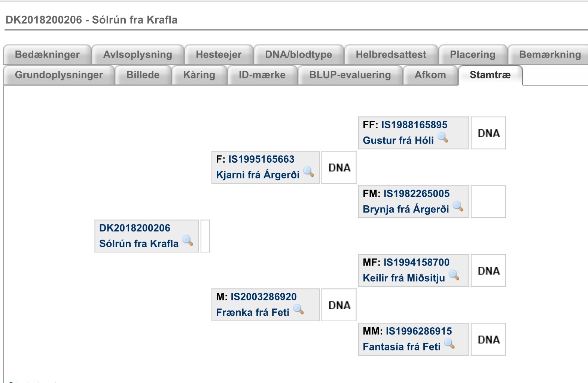The width and height of the screenshot is (588, 383).
Task: Open the Frænka frá Feti horse link
Action: pyautogui.click(x=253, y=312)
